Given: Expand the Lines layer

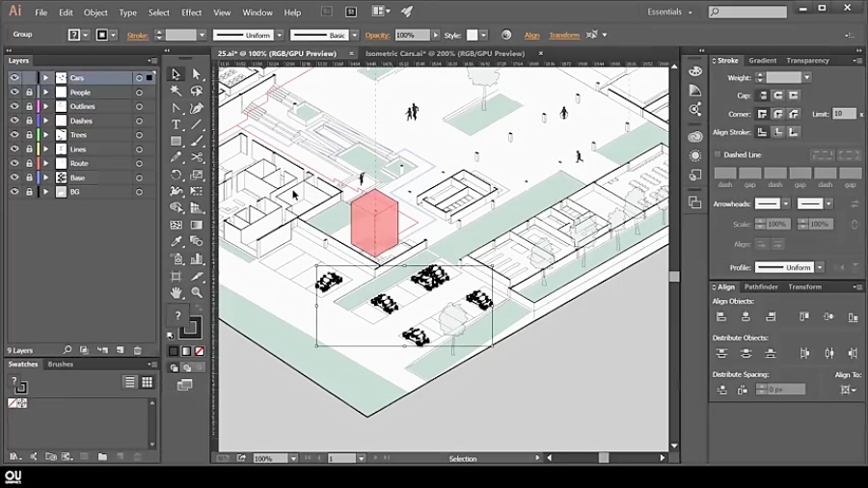Looking at the screenshot, I should (x=46, y=149).
